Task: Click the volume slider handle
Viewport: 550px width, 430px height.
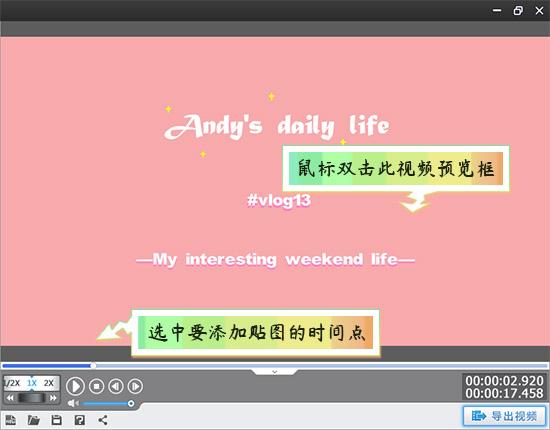Action: (x=131, y=403)
